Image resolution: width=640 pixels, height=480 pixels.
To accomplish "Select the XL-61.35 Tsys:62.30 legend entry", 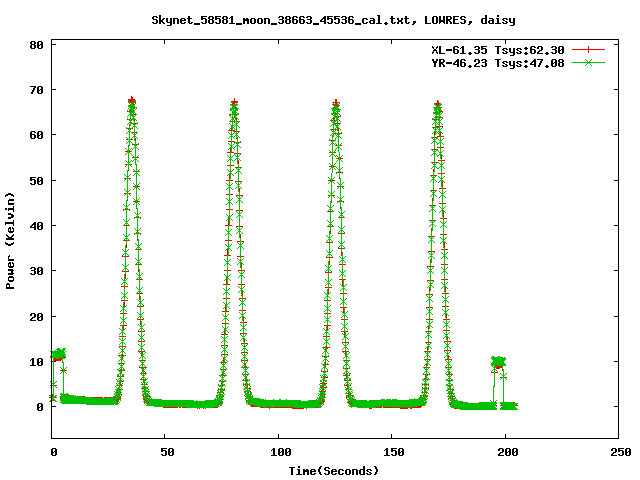I will click(x=498, y=50).
